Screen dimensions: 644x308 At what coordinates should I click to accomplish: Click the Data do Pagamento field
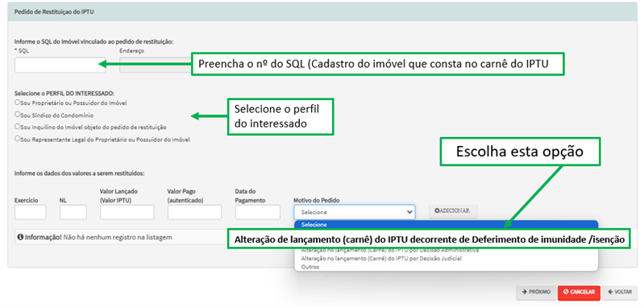[x=257, y=212]
